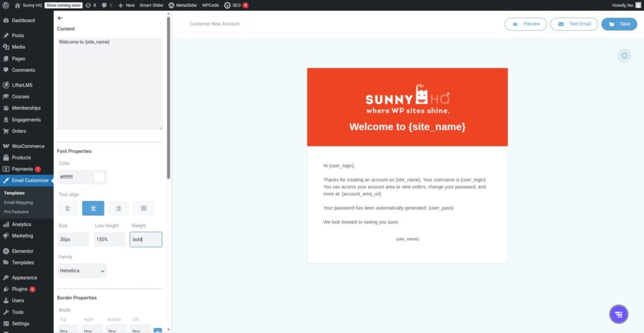The height and width of the screenshot is (333, 644).
Task: Click the comments bubble icon in admin bar
Action: click(x=105, y=5)
